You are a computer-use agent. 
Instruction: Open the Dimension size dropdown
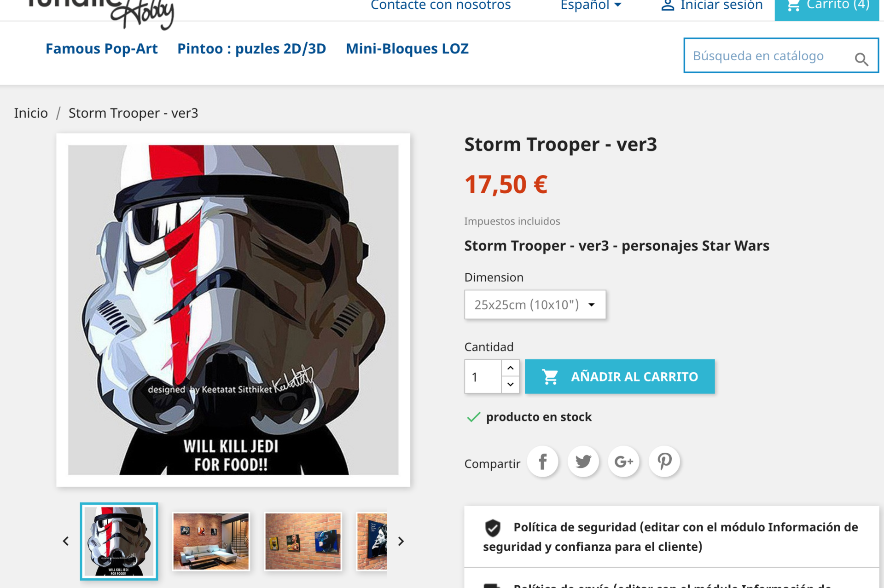point(535,305)
